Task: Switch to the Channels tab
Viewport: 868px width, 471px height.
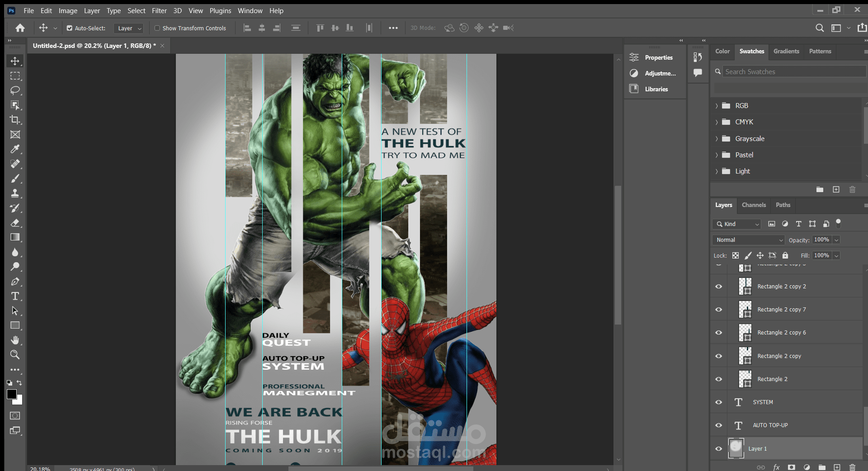Action: click(754, 205)
